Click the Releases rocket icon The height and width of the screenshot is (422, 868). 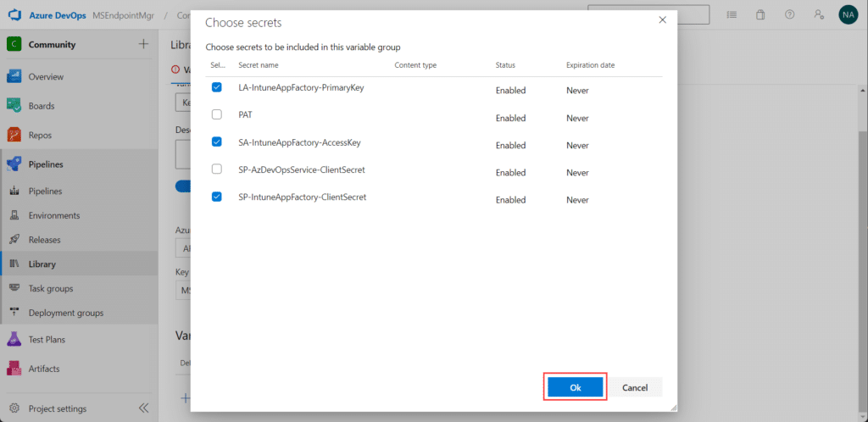pos(15,240)
